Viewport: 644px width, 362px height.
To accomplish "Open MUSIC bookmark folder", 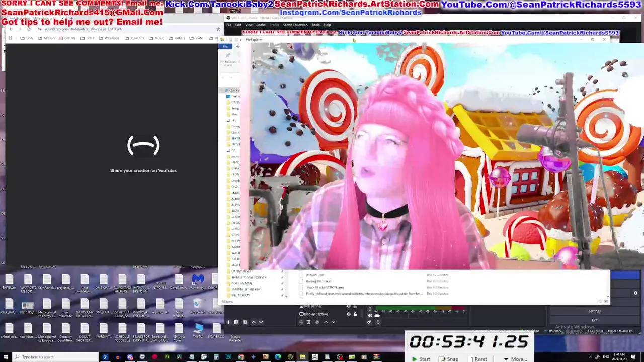I will [156, 38].
